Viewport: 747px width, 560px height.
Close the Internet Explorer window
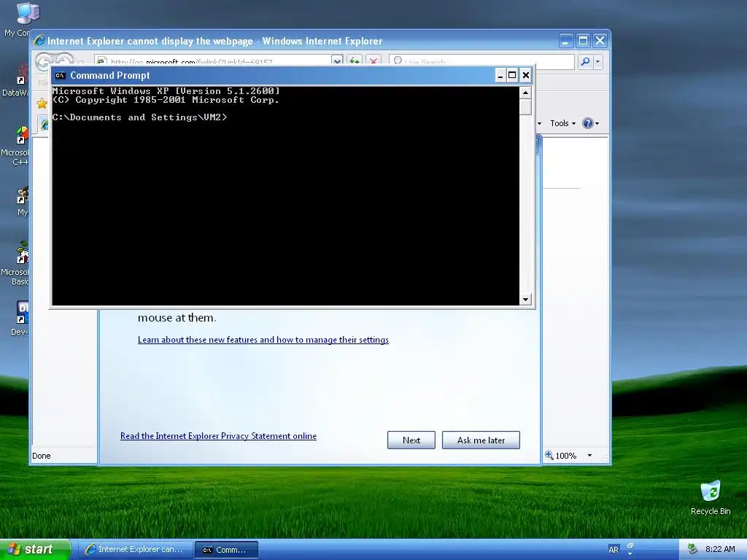pos(600,41)
